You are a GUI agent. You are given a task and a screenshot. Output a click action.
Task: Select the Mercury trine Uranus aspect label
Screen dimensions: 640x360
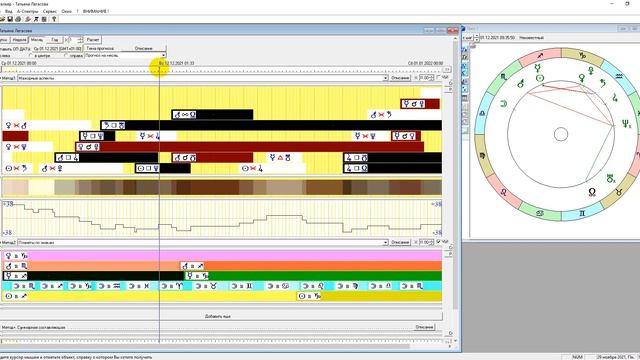(x=280, y=158)
